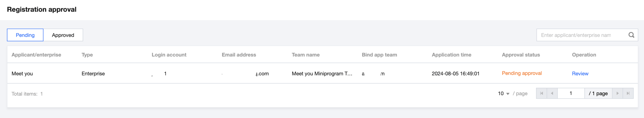
Task: Click the Enterprise type cell
Action: (x=93, y=74)
